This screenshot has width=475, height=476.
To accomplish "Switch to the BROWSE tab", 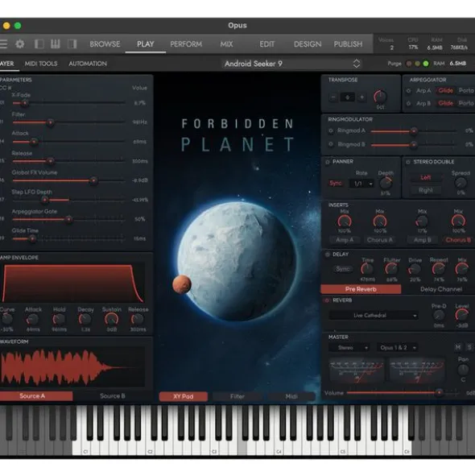I will pyautogui.click(x=105, y=44).
